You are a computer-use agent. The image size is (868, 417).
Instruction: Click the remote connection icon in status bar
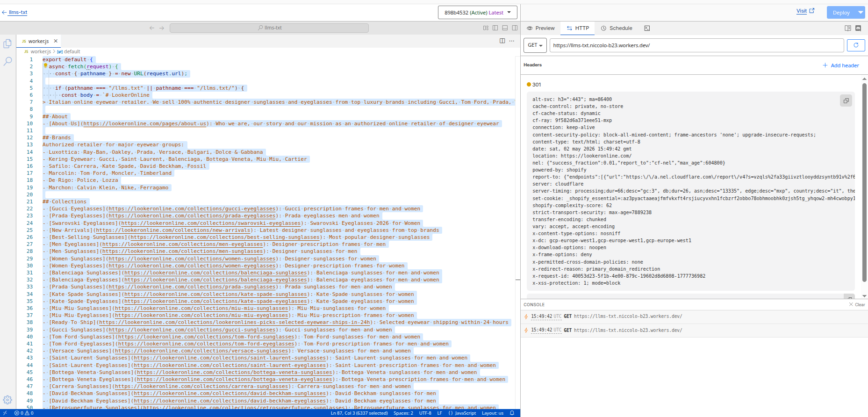click(x=5, y=413)
